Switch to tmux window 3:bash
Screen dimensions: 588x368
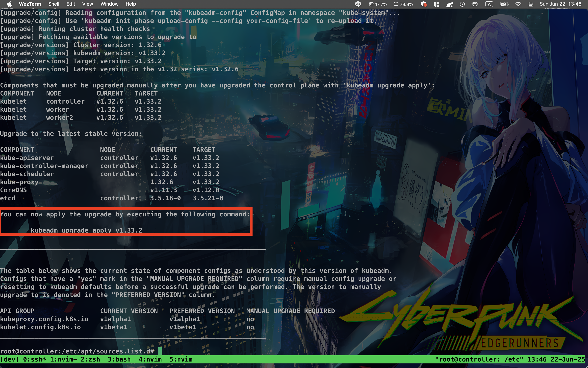click(119, 359)
